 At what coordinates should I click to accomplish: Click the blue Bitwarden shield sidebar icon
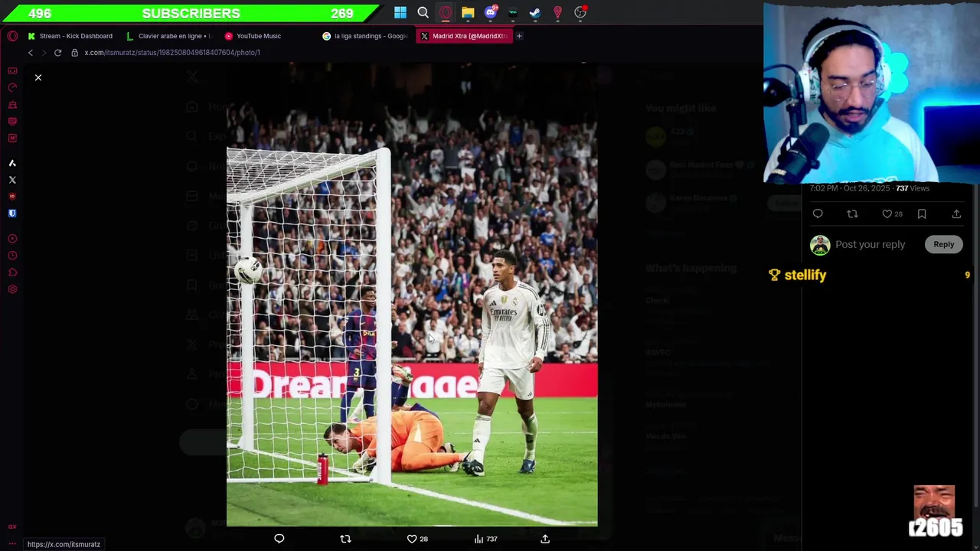[12, 214]
